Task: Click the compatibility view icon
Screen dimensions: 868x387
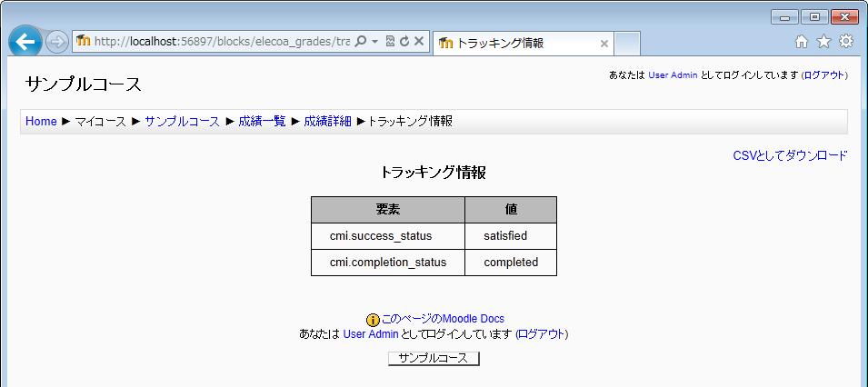Action: (390, 42)
